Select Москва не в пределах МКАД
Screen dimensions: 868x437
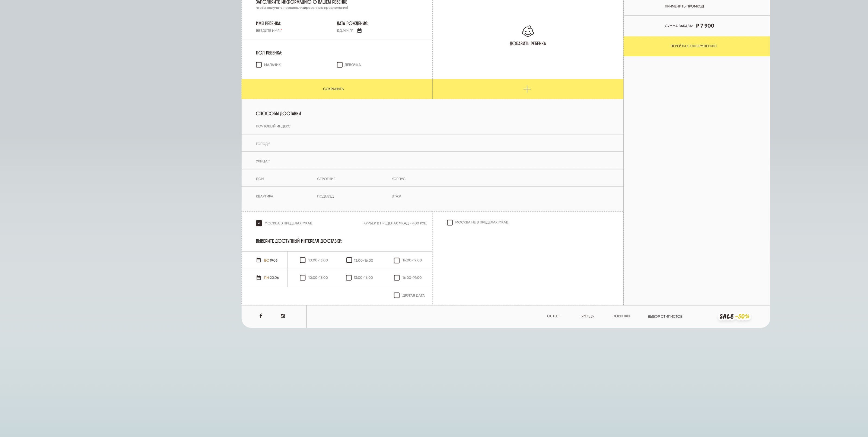pyautogui.click(x=449, y=223)
